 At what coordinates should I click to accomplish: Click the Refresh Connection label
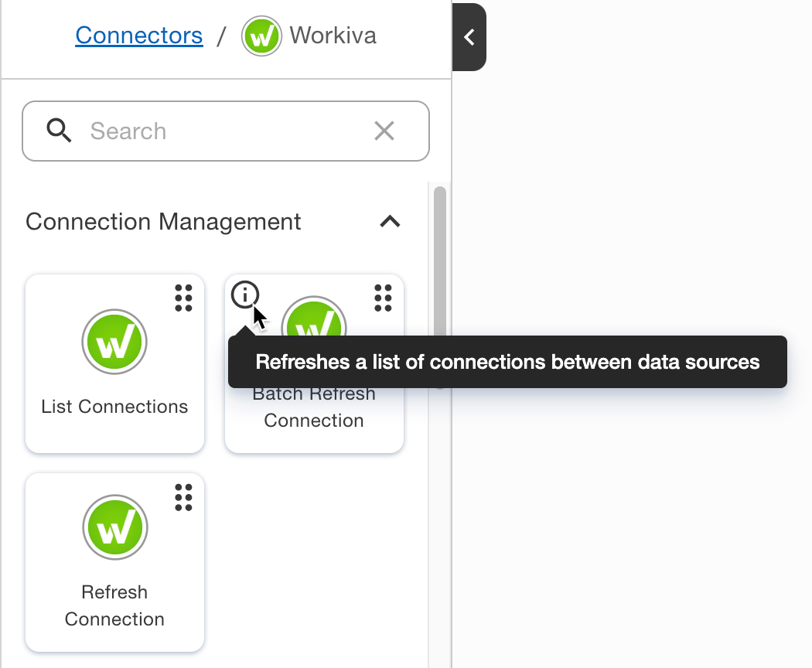pyautogui.click(x=114, y=605)
